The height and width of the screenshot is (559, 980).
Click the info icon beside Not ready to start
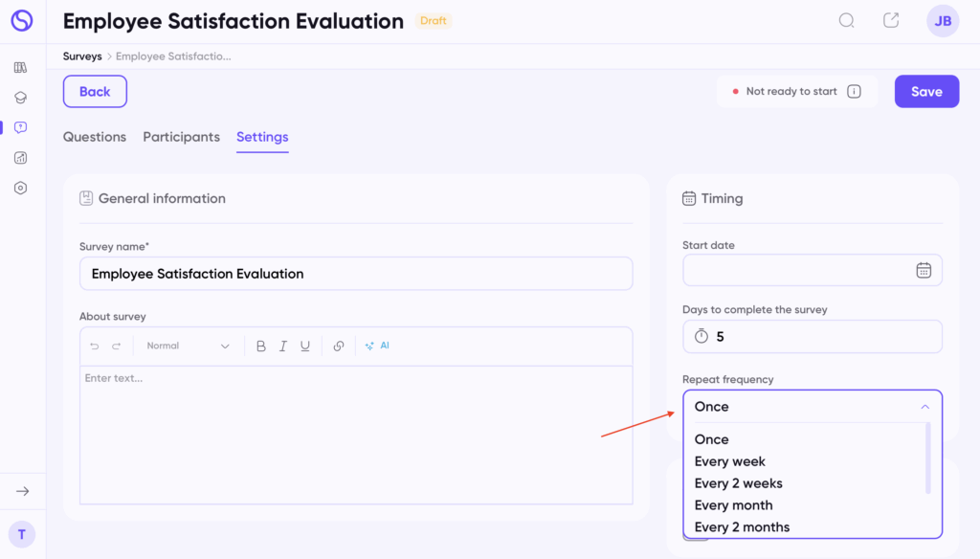tap(854, 92)
